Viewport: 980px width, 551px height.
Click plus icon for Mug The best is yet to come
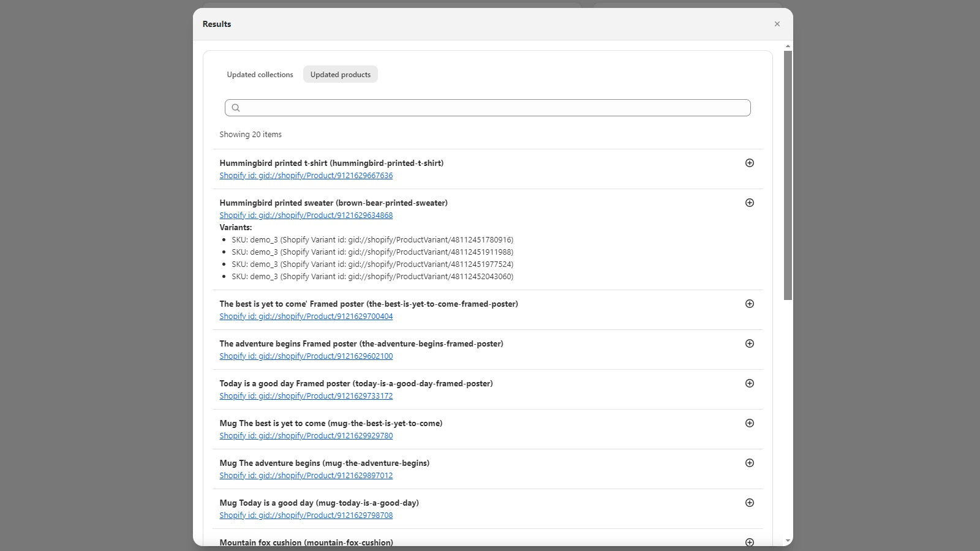[749, 423]
